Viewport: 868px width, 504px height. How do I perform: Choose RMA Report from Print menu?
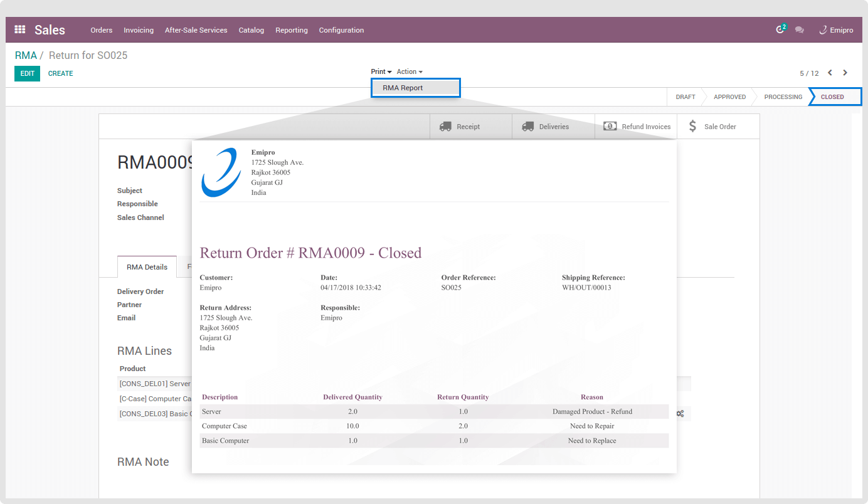click(415, 88)
